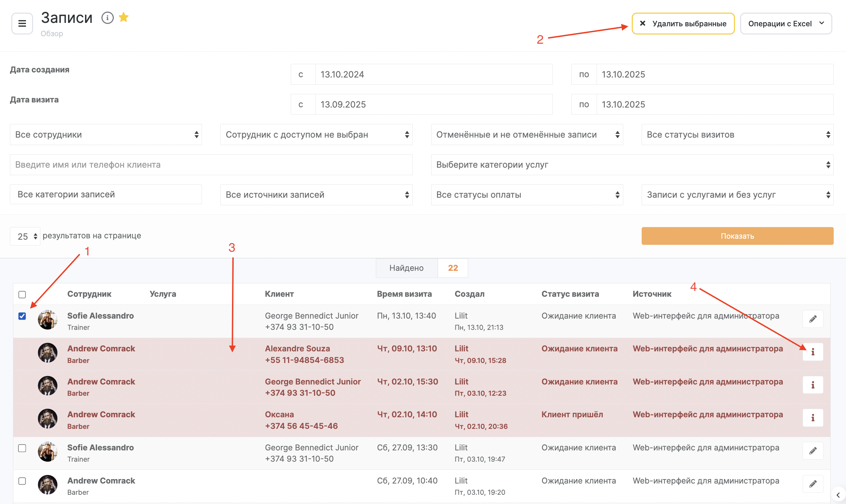Click the Удалить выбранные button
846x504 pixels.
pos(683,24)
